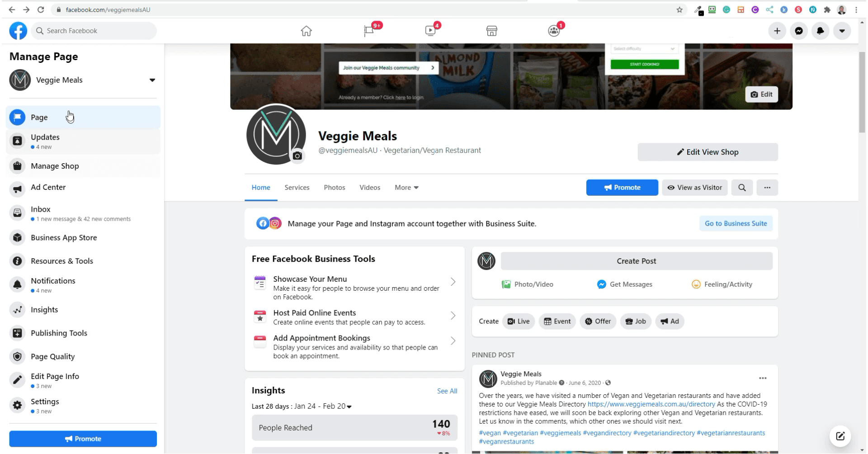Image resolution: width=868 pixels, height=454 pixels.
Task: Click the notifications bell in top bar
Action: (x=820, y=31)
